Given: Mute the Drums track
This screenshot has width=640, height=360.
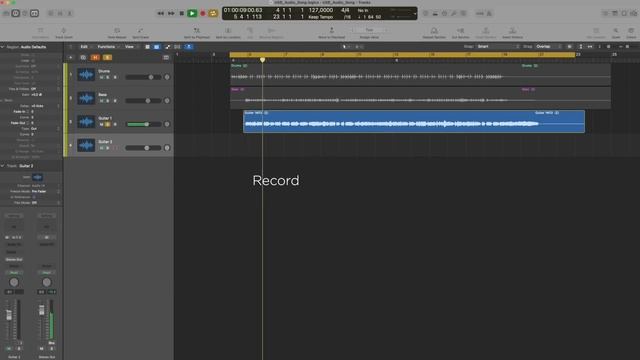Looking at the screenshot, I should [x=102, y=77].
